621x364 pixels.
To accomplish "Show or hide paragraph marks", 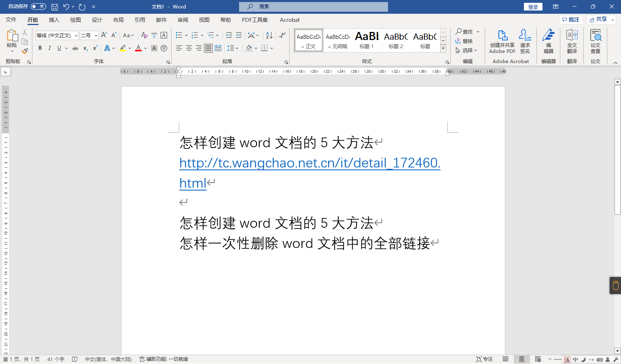I will (282, 35).
